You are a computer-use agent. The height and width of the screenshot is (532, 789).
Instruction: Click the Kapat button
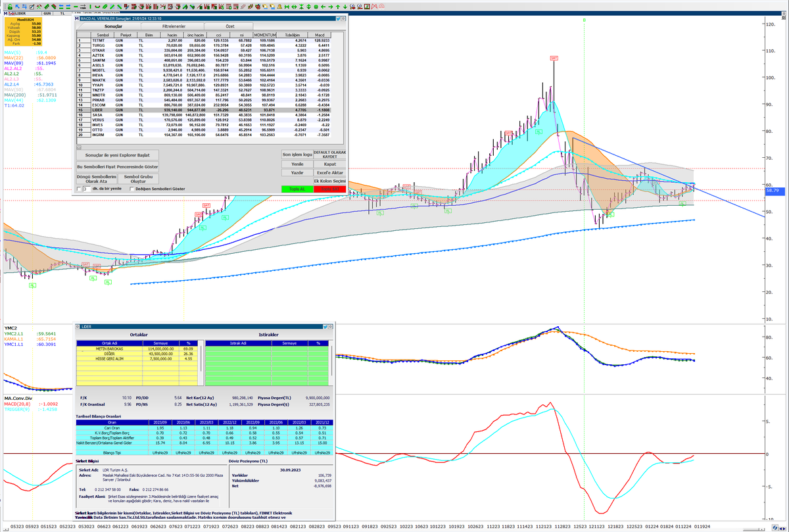pyautogui.click(x=330, y=164)
